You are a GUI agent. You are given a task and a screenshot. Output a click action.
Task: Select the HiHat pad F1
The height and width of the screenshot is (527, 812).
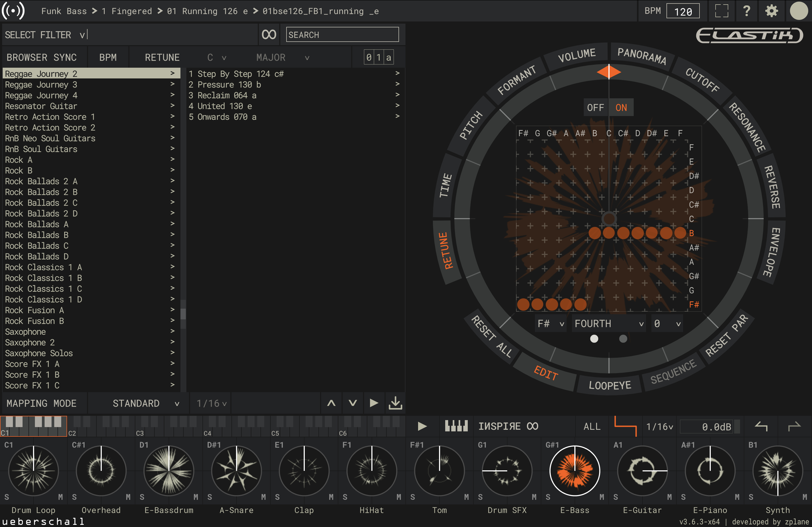click(372, 471)
